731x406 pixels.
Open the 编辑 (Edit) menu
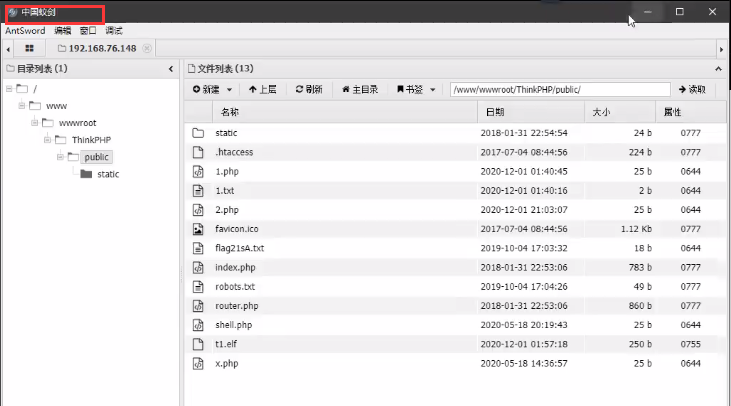click(x=62, y=31)
